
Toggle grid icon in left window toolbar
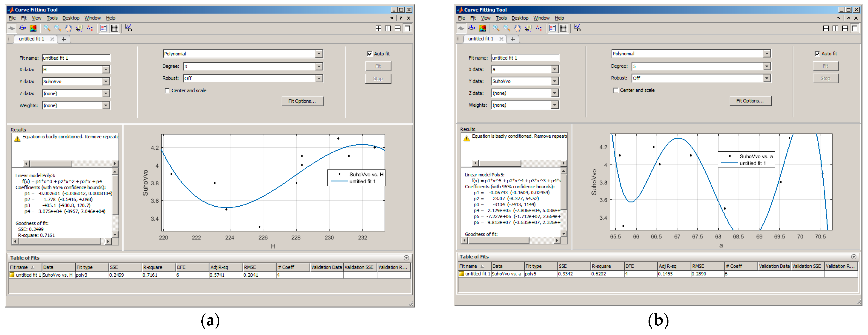coord(115,29)
